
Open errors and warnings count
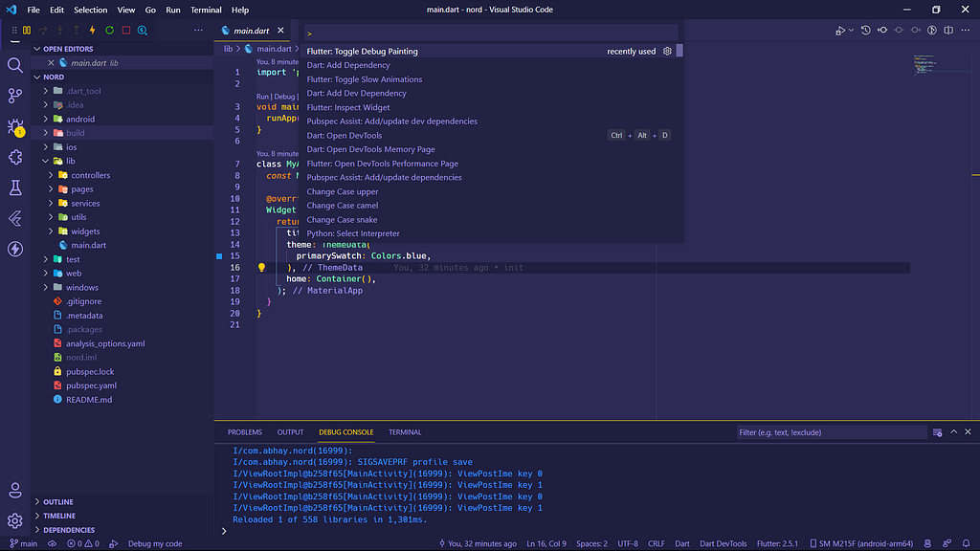click(x=83, y=543)
